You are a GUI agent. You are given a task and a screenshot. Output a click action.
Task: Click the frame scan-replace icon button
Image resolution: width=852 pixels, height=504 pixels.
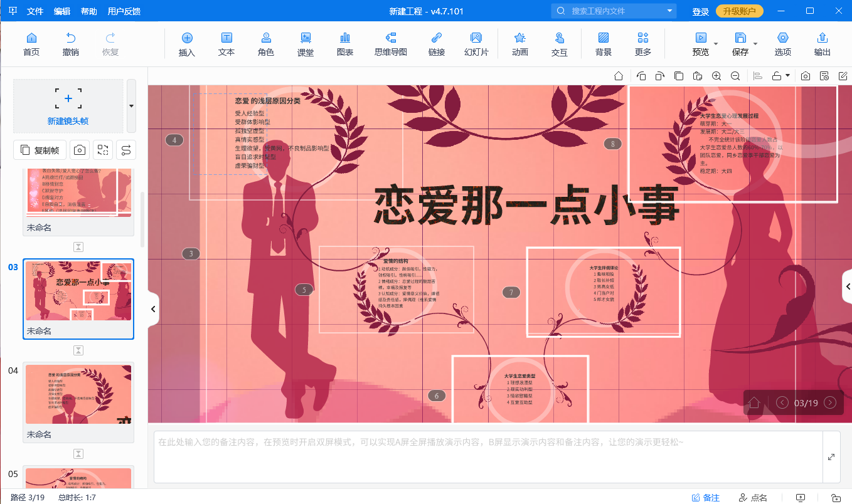pos(103,150)
